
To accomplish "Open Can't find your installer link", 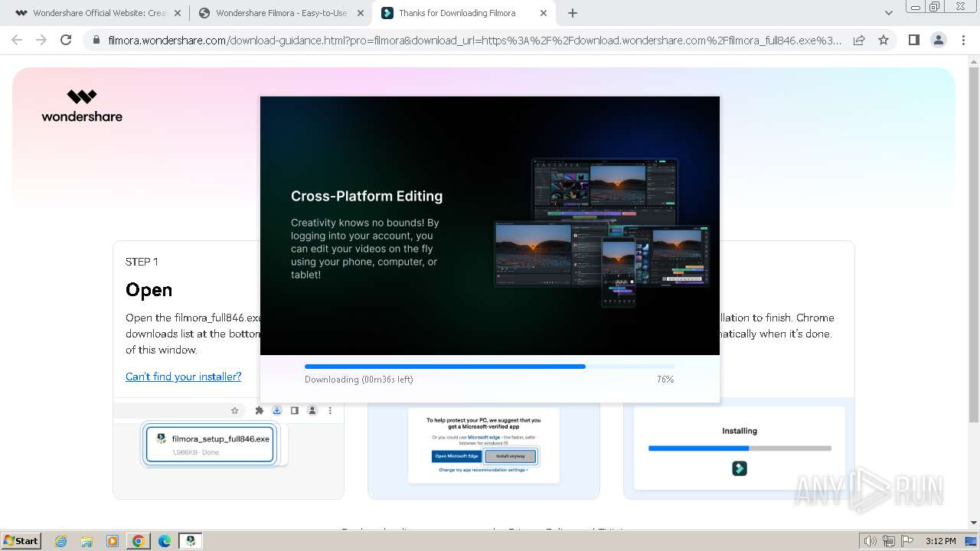I will click(183, 377).
